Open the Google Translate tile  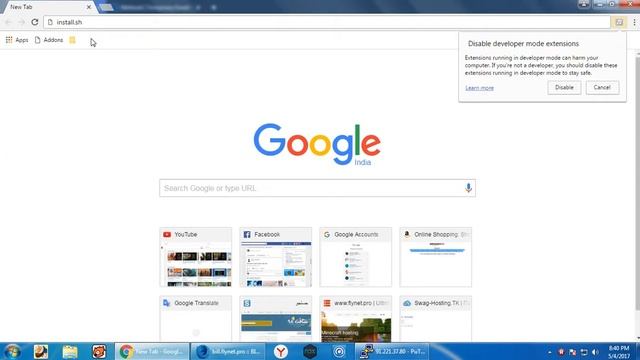[x=196, y=319]
